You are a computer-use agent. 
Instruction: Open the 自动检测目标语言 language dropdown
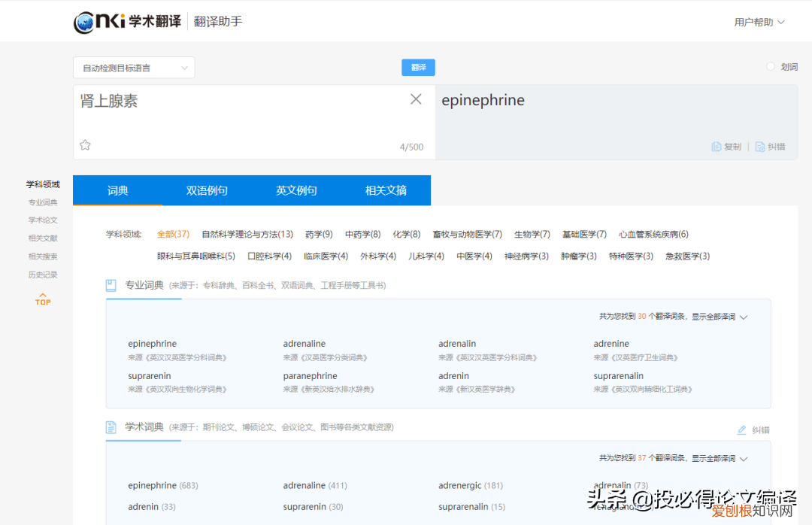[x=133, y=67]
